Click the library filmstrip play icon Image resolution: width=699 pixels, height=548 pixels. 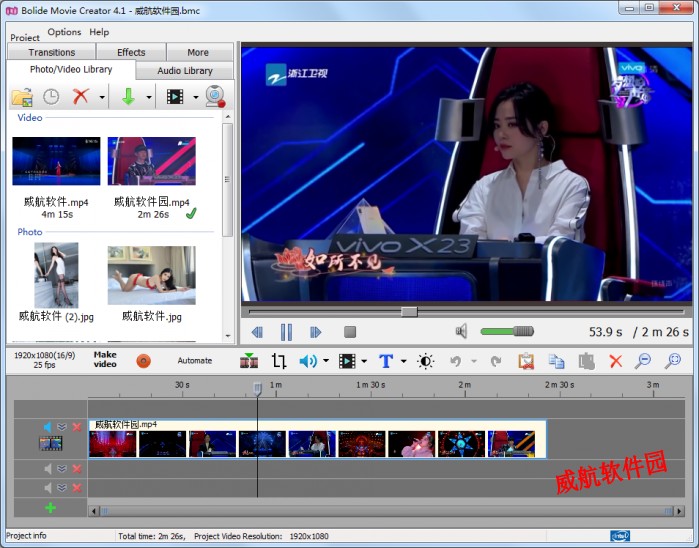click(x=175, y=96)
